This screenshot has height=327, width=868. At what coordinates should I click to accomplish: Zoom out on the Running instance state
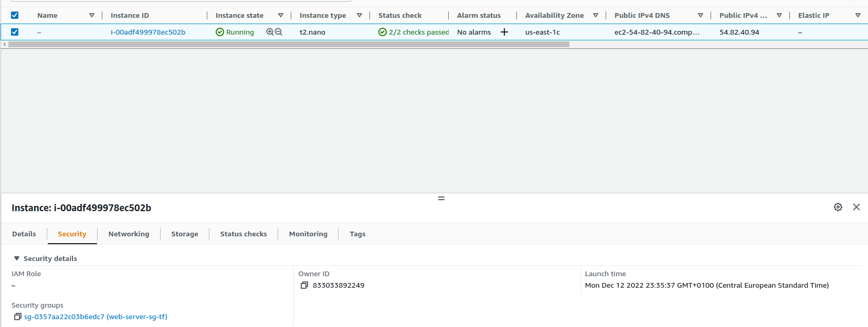tap(279, 32)
